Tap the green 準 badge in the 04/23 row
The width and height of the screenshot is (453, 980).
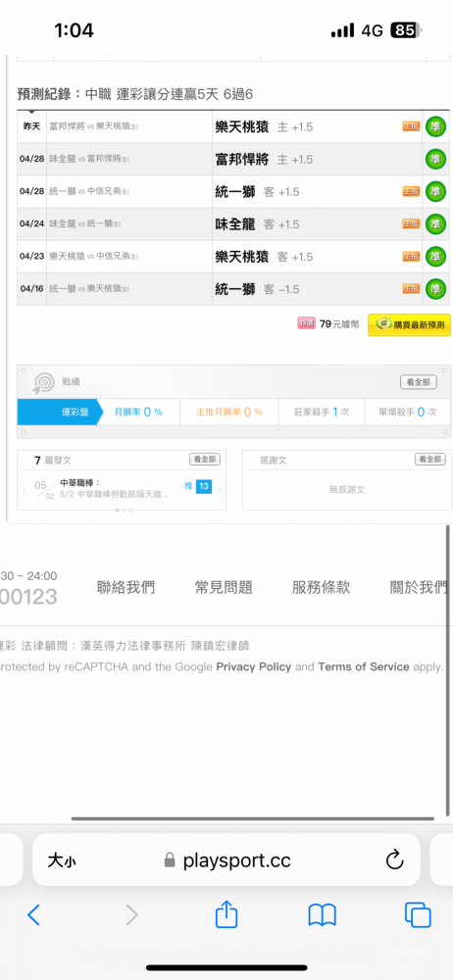[435, 256]
